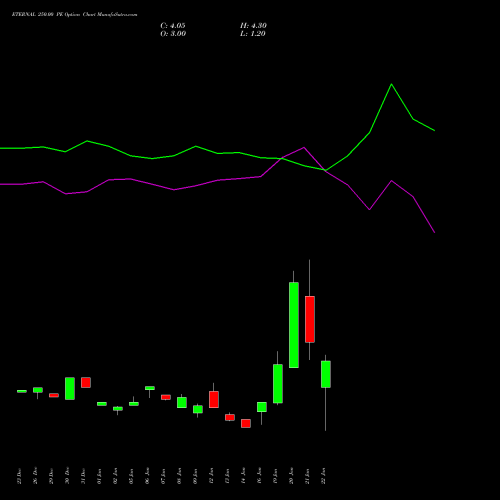Select the green candle above 22 Jan
This screenshot has width=500, height=500.
coord(326,374)
